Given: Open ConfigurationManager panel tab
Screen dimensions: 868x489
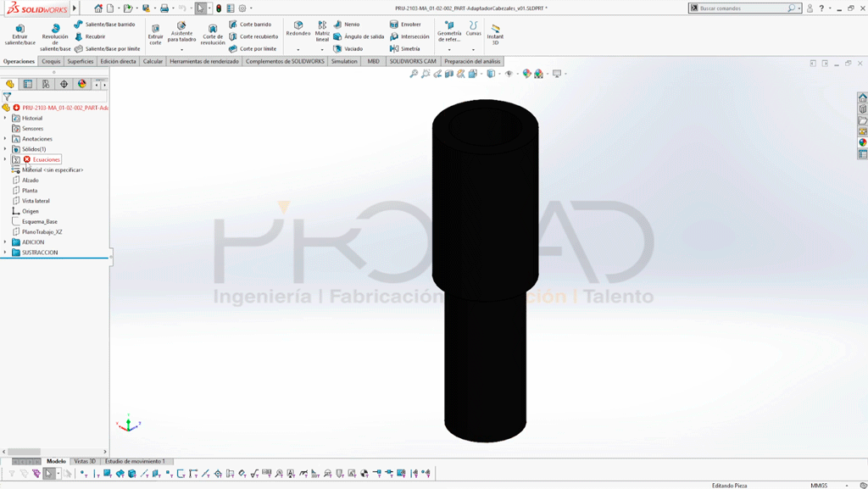Looking at the screenshot, I should (46, 84).
